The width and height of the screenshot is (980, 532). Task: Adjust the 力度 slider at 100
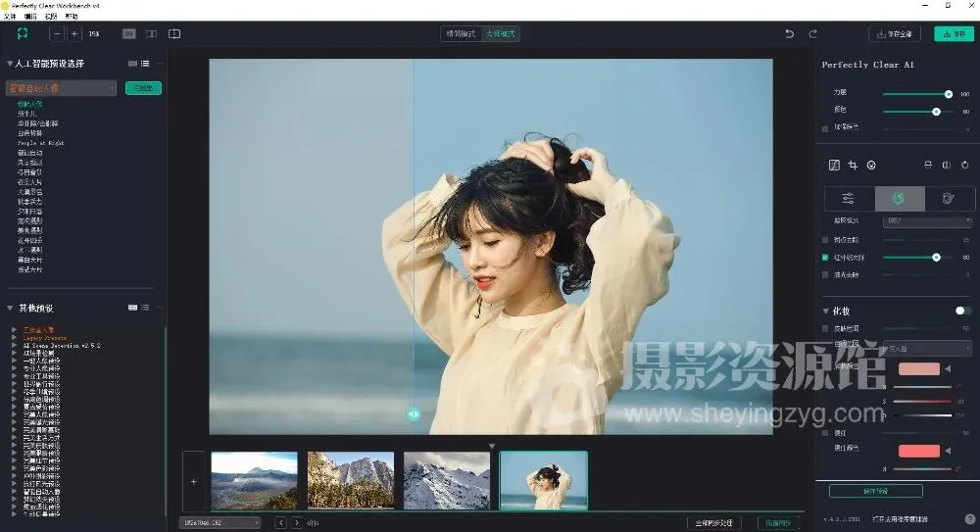click(x=948, y=94)
